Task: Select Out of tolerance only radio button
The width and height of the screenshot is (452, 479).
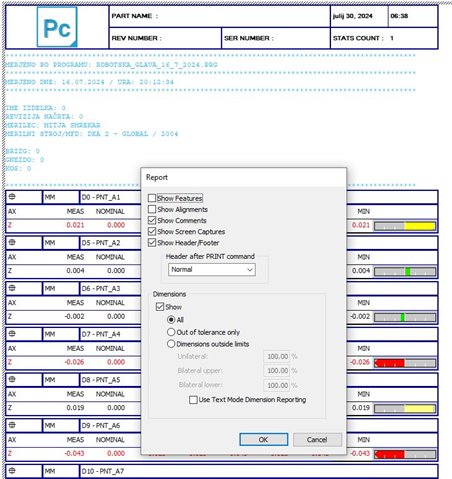Action: click(171, 332)
